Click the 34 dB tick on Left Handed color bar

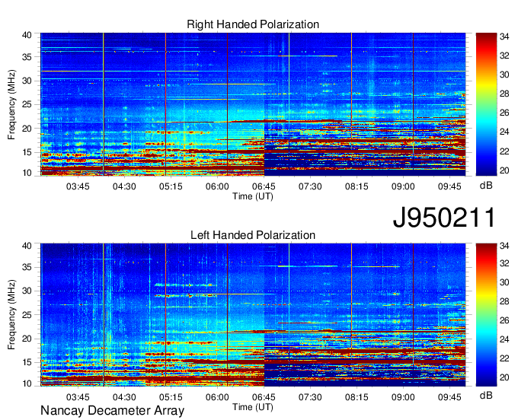coord(504,246)
